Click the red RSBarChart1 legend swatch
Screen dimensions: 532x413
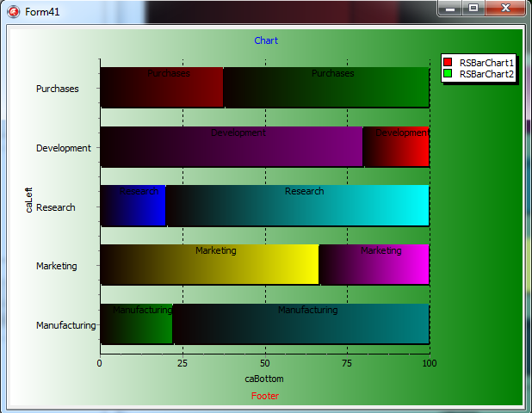[448, 62]
